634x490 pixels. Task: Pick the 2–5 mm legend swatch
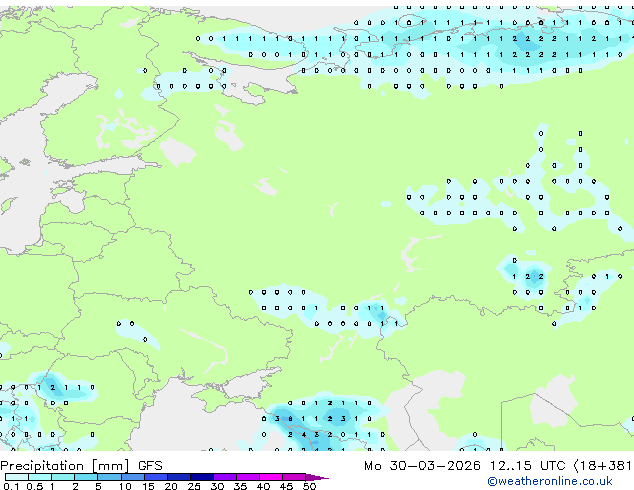[x=86, y=477]
